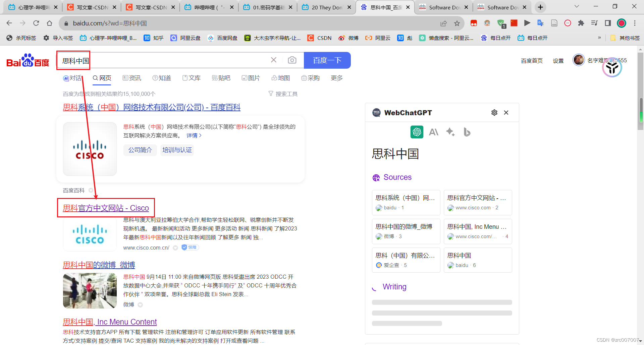Switch to the 文库 tab
644x345 pixels.
pyautogui.click(x=192, y=78)
